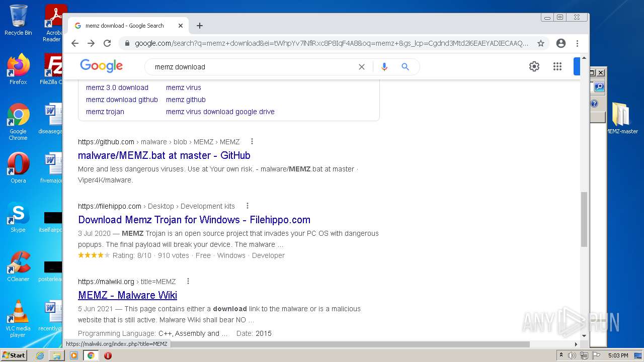Viewport: 644px width, 362px height.
Task: Bookmark this page with the star icon
Action: click(541, 43)
